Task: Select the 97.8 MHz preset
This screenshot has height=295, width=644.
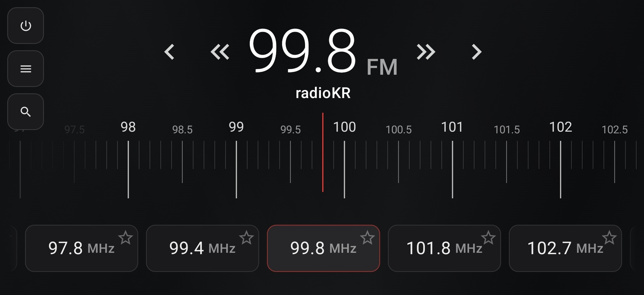Action: coord(81,248)
